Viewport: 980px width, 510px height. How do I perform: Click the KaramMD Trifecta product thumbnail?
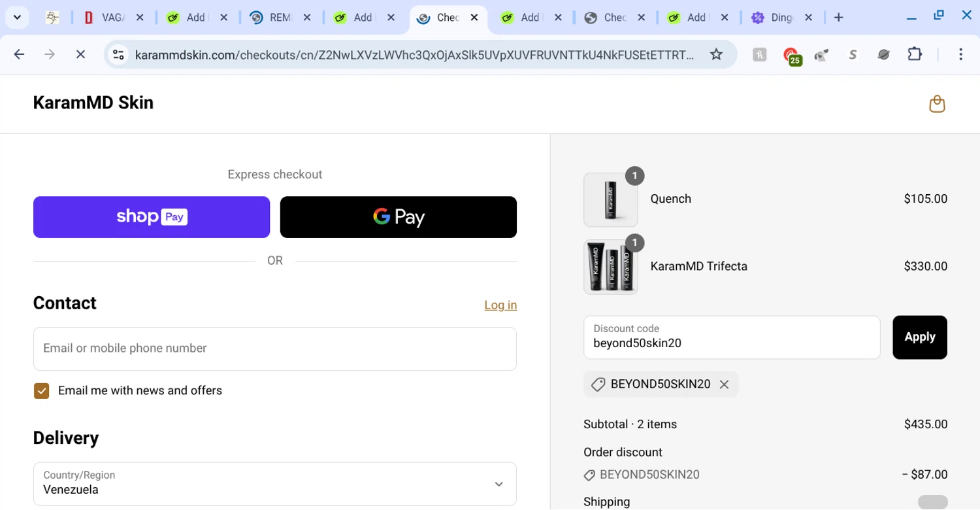(610, 267)
